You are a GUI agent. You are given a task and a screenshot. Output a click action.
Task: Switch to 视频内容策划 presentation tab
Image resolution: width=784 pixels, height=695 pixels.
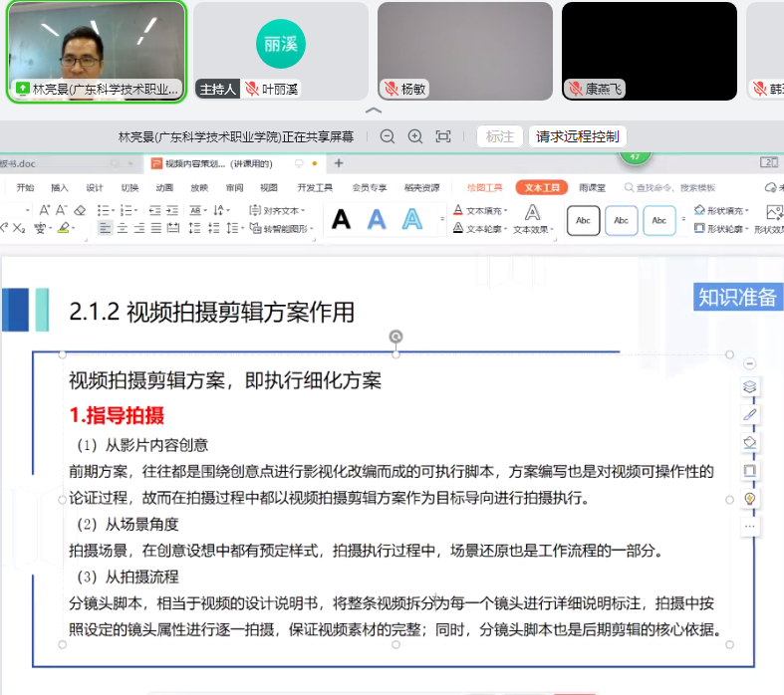pyautogui.click(x=234, y=164)
